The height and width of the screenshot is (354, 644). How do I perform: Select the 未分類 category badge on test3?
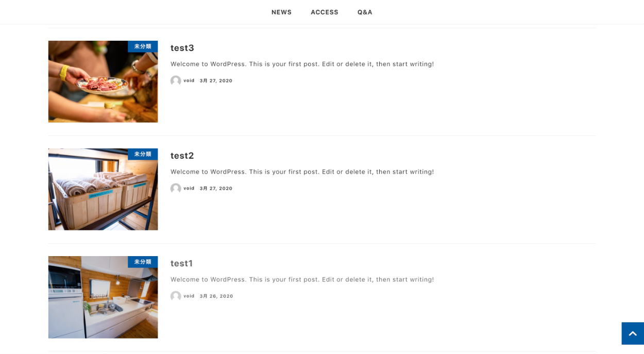click(143, 46)
